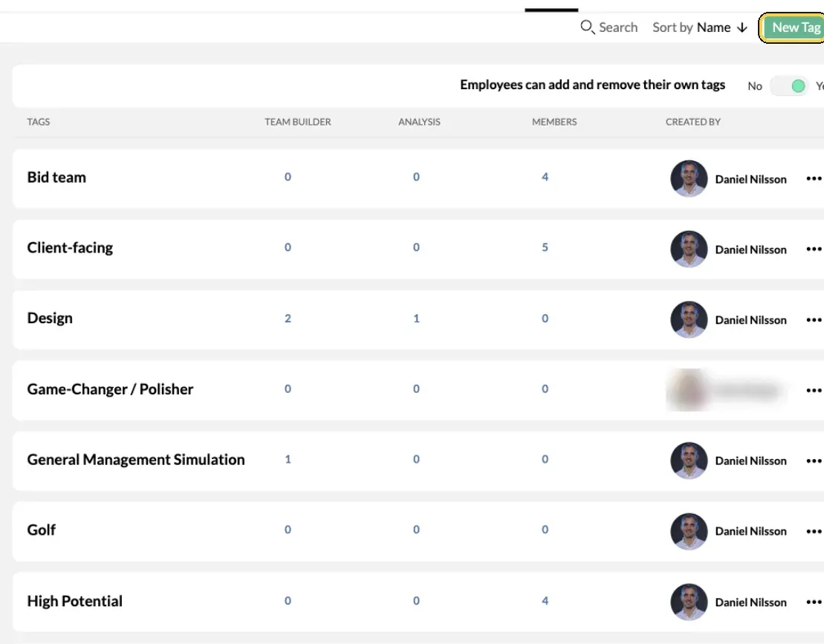This screenshot has height=644, width=824.
Task: Click Daniel Nilsson name in Golf row
Action: click(751, 532)
